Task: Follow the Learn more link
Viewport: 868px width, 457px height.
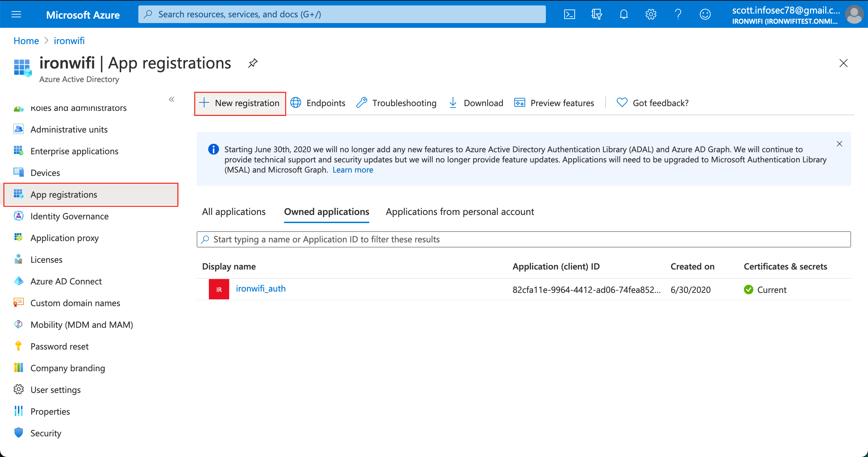Action: [x=353, y=170]
